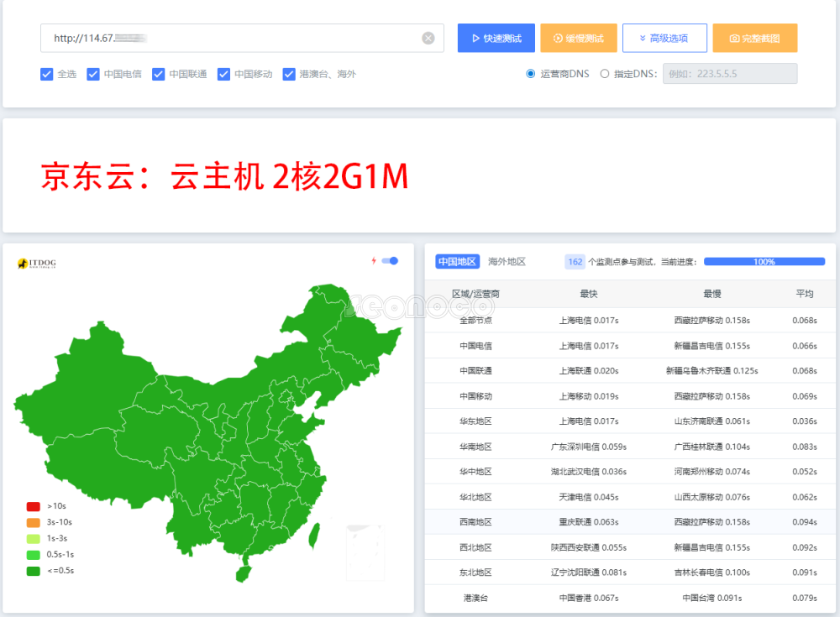The image size is (840, 617).
Task: Select the 指定DNS radio button
Action: (605, 74)
